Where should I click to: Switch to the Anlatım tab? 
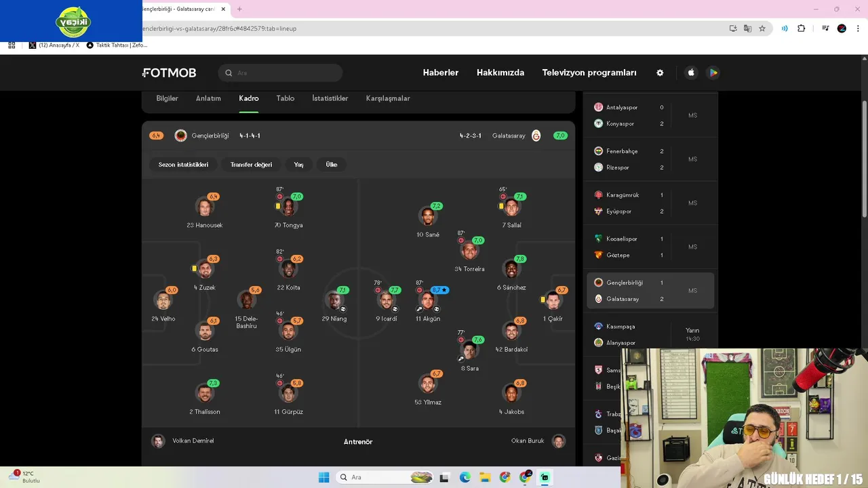pos(208,98)
